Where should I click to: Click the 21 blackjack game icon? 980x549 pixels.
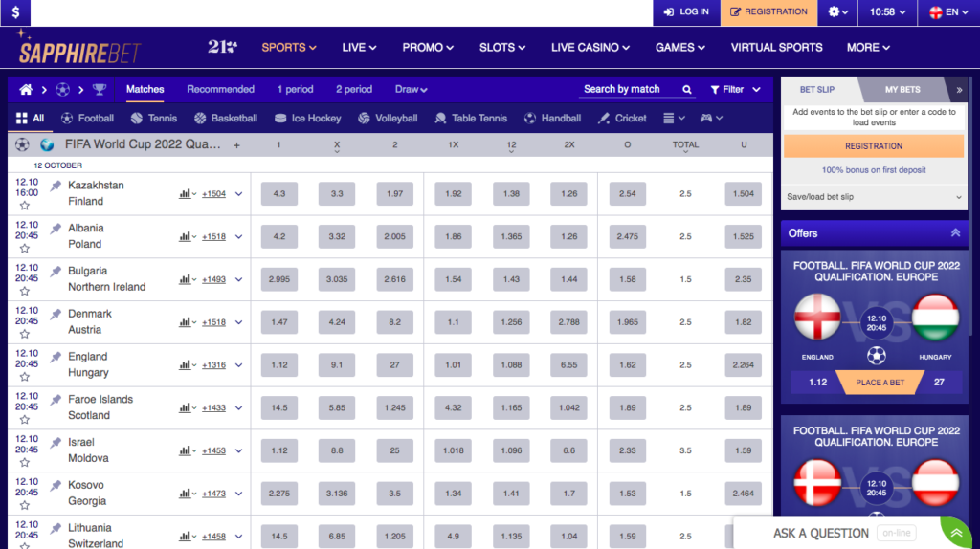(222, 47)
